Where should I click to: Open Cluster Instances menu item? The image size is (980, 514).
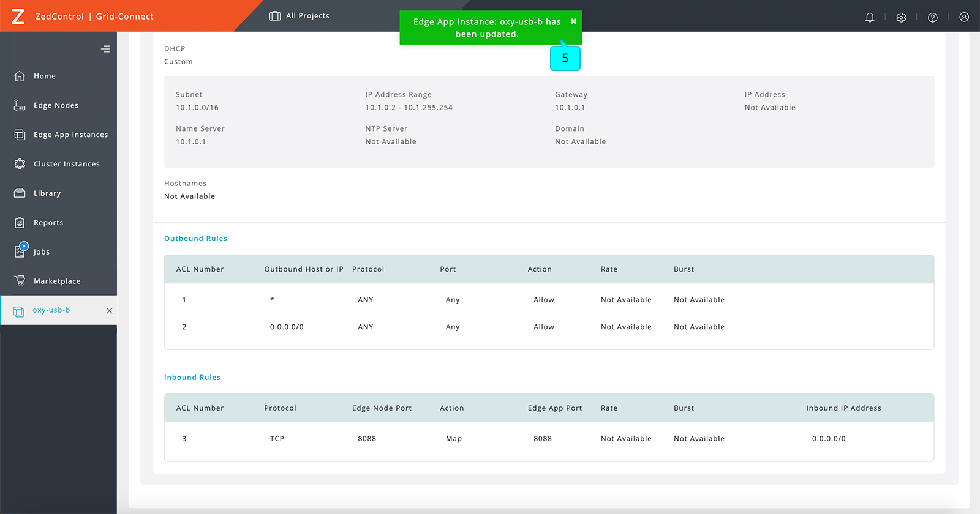pyautogui.click(x=67, y=164)
